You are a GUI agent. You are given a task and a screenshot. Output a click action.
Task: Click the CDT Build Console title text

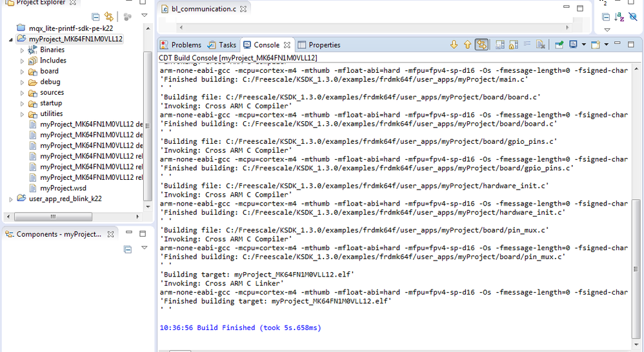(238, 58)
